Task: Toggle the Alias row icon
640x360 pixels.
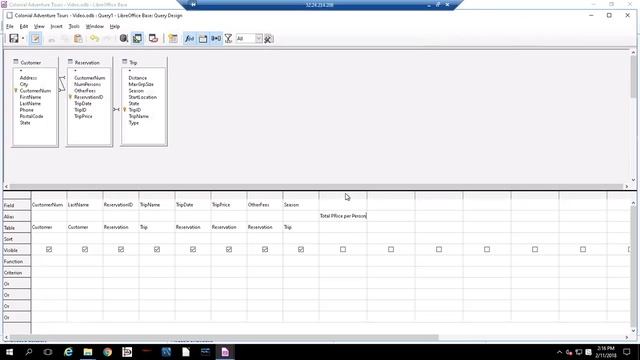Action: click(216, 38)
